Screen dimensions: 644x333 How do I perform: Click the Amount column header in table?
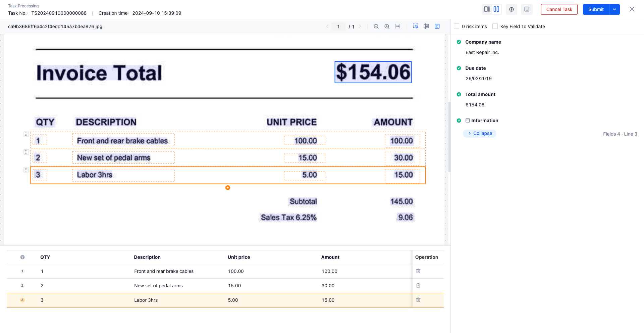point(330,257)
